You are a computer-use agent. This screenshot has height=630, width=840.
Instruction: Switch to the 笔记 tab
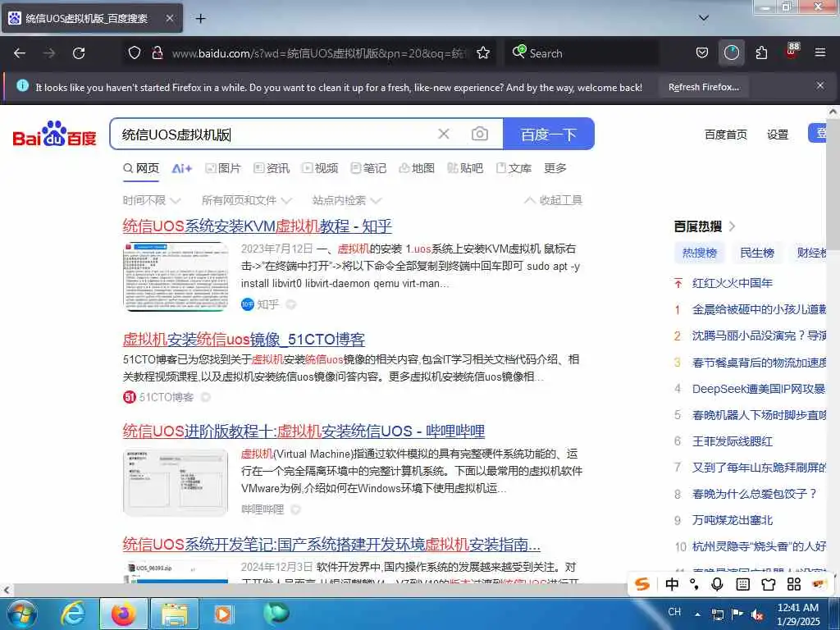coord(368,168)
